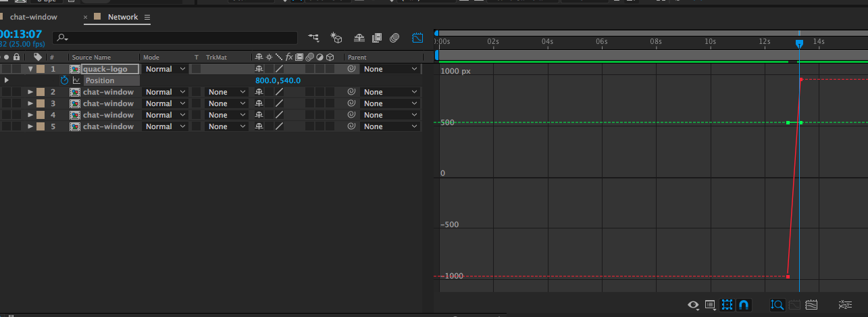Open the TrkMat dropdown for layer 2
The width and height of the screenshot is (868, 317).
click(x=226, y=92)
